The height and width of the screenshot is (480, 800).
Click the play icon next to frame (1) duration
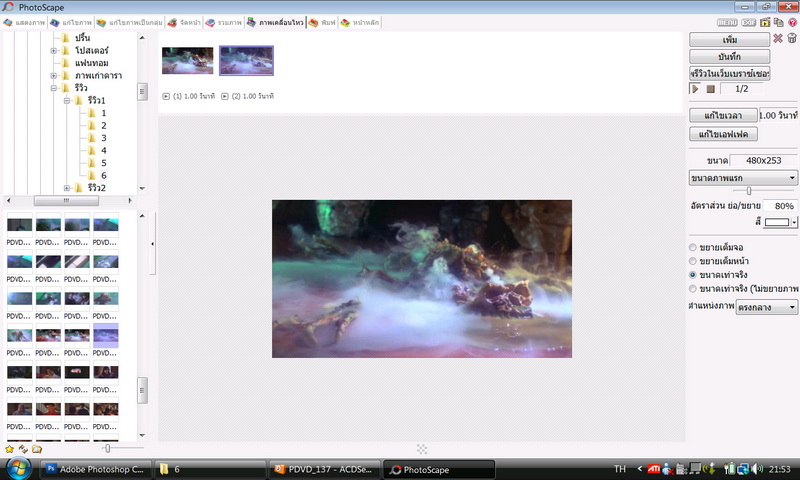pos(166,96)
